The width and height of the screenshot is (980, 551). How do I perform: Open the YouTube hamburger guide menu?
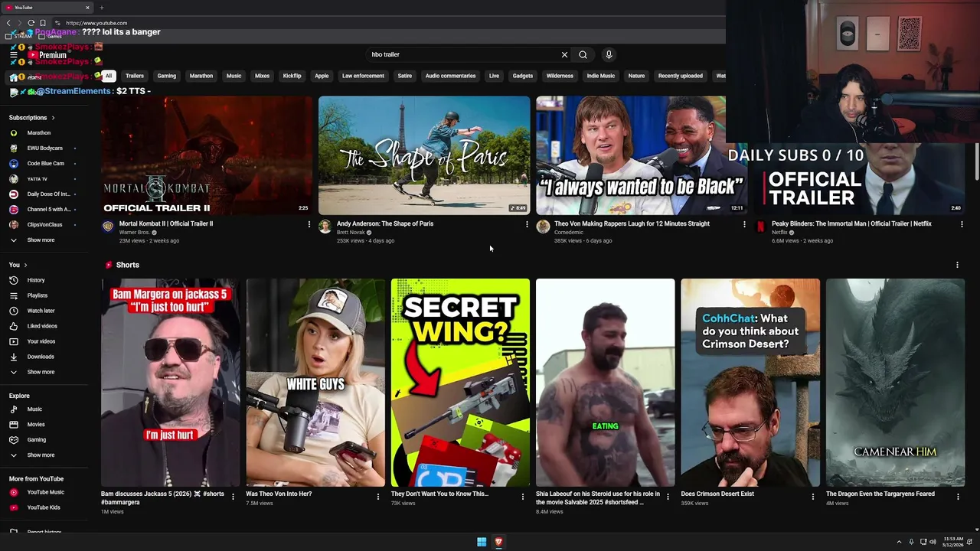pos(13,55)
